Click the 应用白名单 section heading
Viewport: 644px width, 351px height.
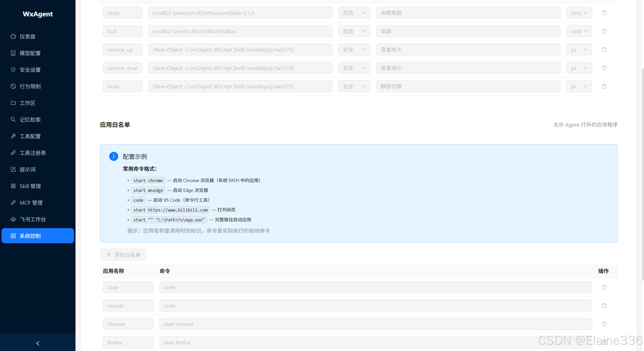click(115, 125)
